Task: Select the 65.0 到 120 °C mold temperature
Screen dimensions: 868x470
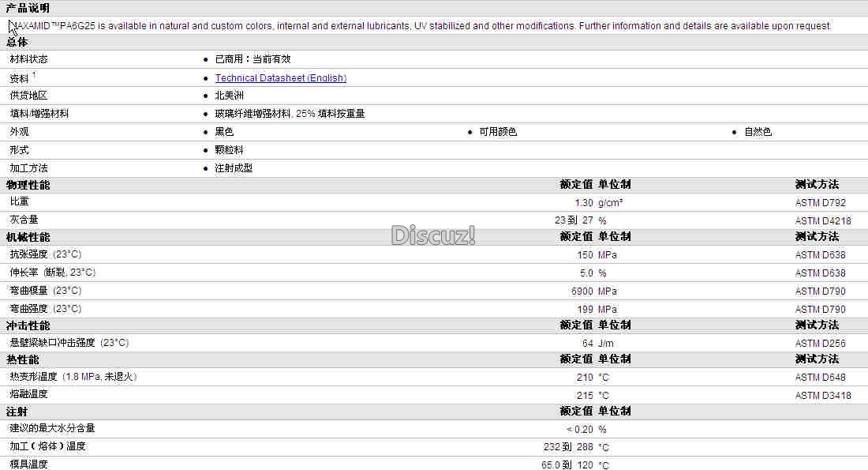Action: [575, 464]
